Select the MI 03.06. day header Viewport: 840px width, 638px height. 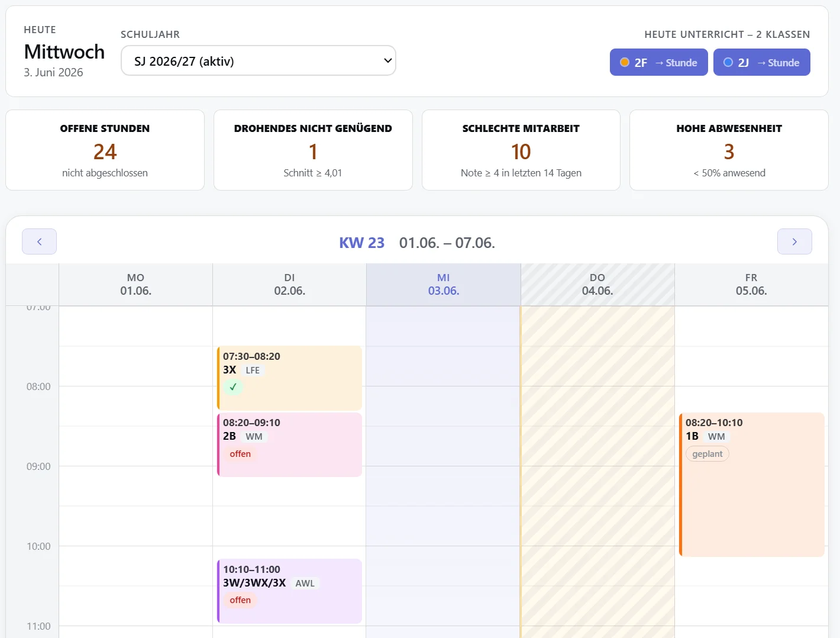(x=444, y=285)
